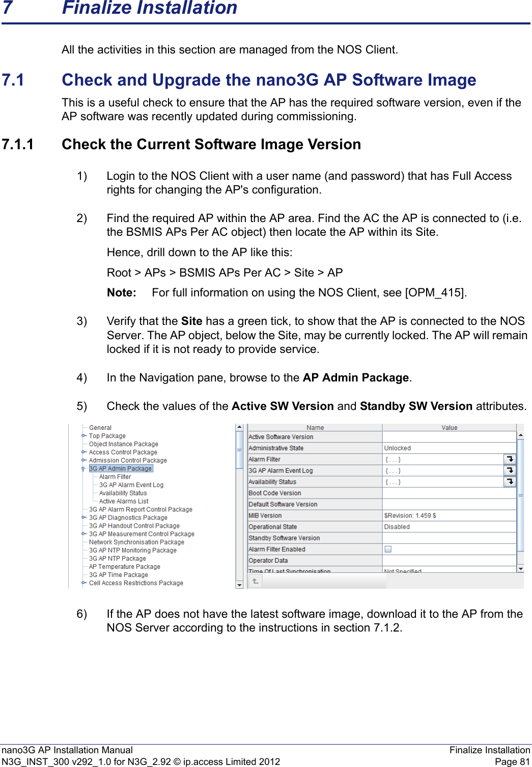This screenshot has width=532, height=767.
Task: Select 3G AP NTP Package item
Action: point(118,558)
